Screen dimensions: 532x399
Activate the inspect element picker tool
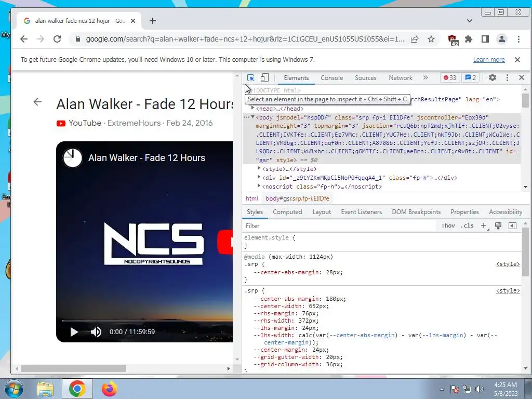click(x=251, y=78)
